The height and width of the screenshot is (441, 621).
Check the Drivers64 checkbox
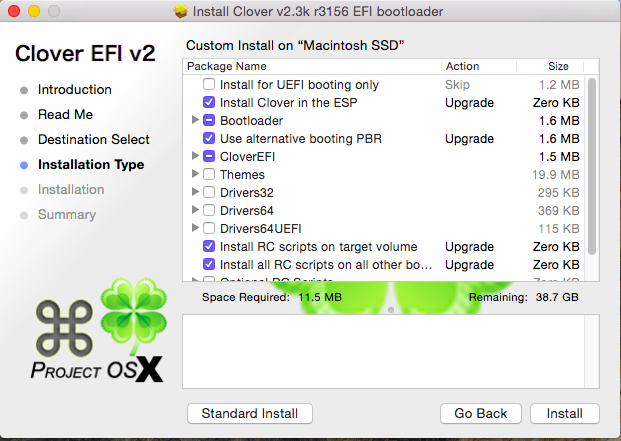(209, 210)
